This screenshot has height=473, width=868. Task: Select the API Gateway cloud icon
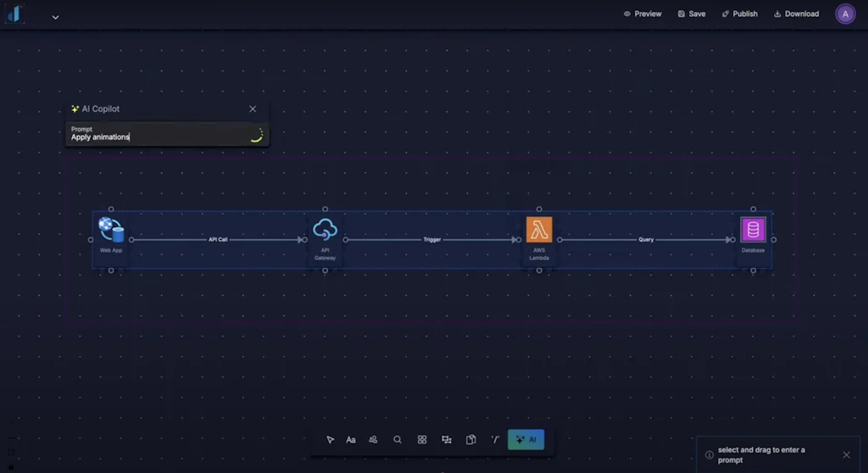[x=325, y=230]
